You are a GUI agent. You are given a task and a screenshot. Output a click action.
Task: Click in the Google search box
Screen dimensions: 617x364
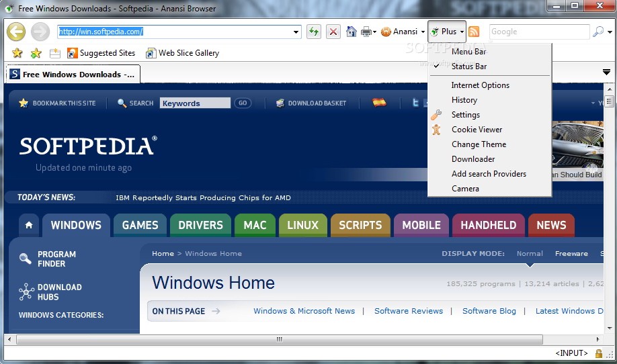[x=539, y=32]
